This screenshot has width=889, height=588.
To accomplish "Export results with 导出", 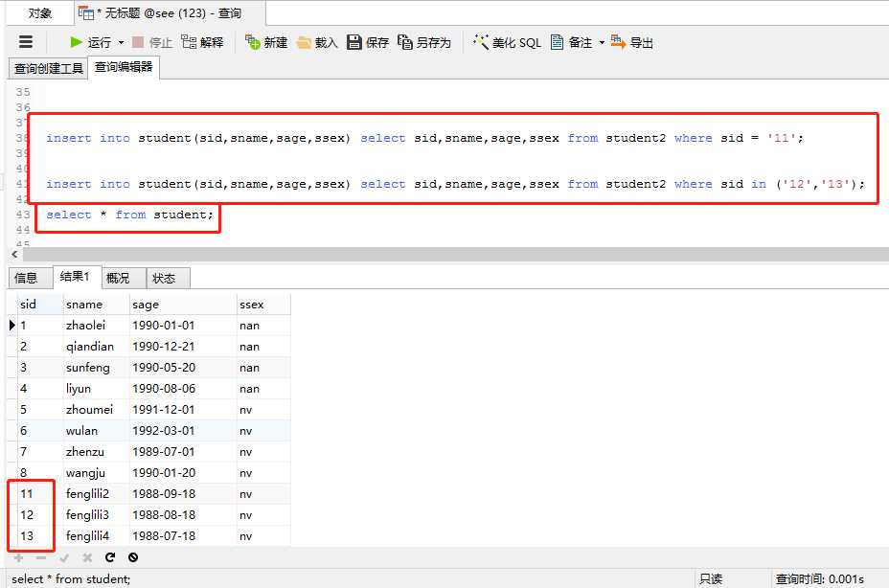I will (x=632, y=42).
